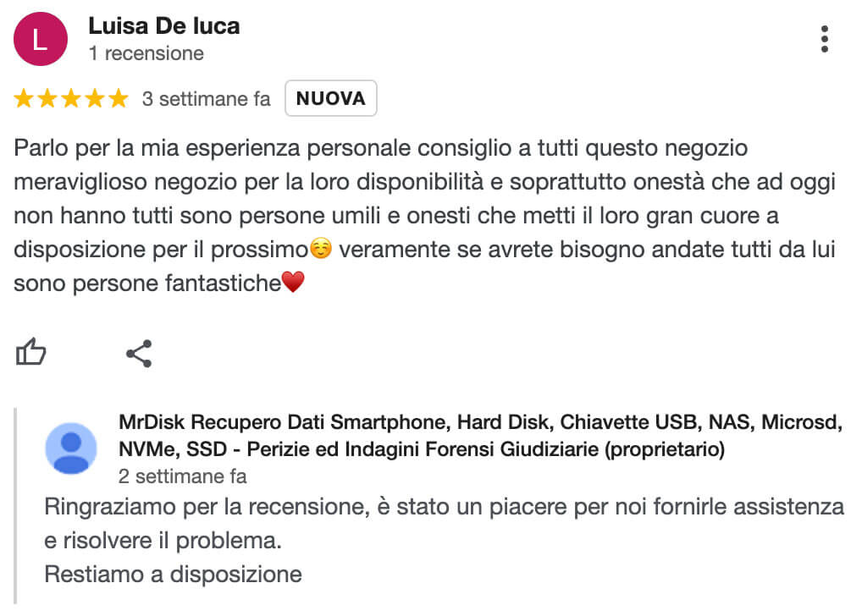Click the fourth yellow rating star
The width and height of the screenshot is (862, 616).
click(95, 99)
